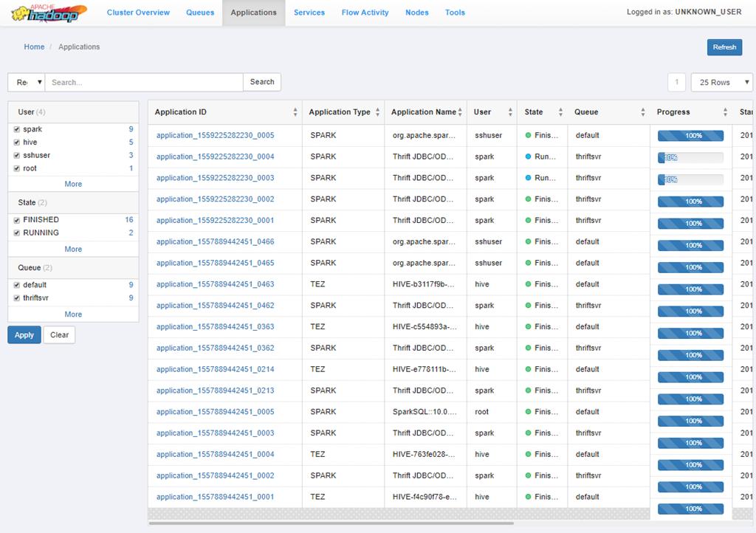Open the Cluster Overview tab

[x=138, y=13]
